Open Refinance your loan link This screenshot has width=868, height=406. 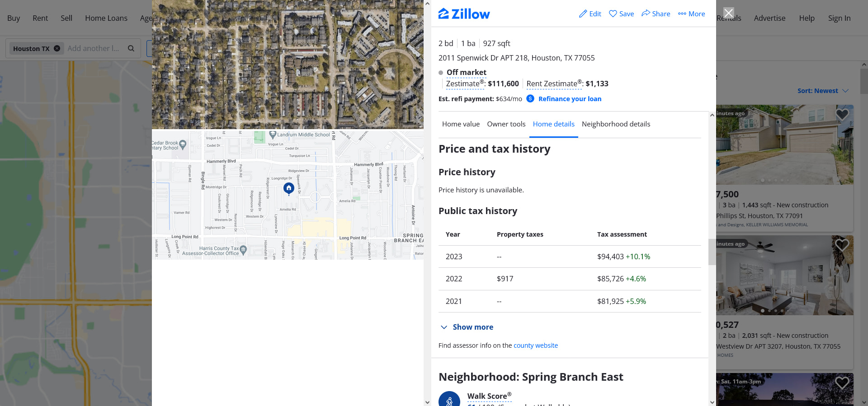[x=570, y=98]
